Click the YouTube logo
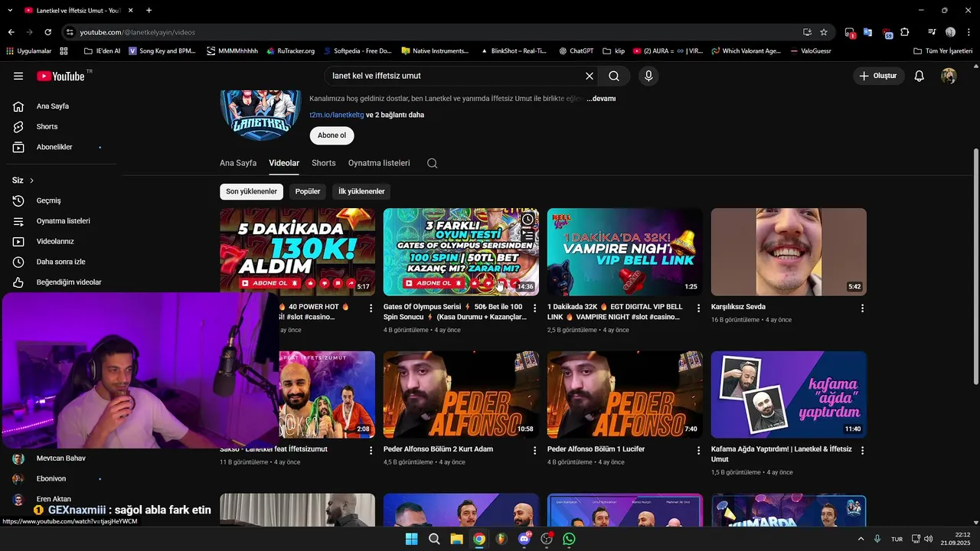Screen dimensions: 980x551 pyautogui.click(x=60, y=76)
